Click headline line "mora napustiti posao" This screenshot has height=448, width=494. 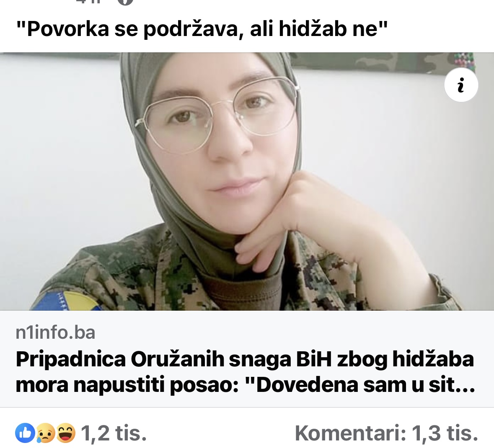pos(124,385)
